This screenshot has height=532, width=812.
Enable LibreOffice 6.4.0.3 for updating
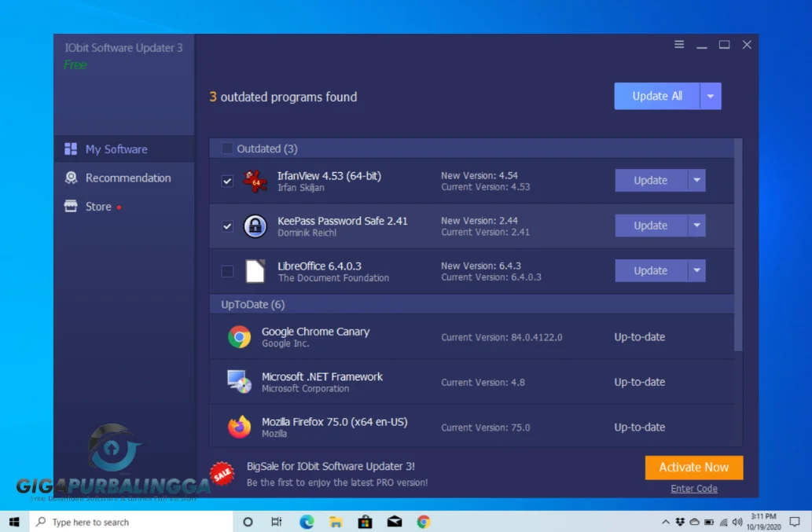click(226, 270)
